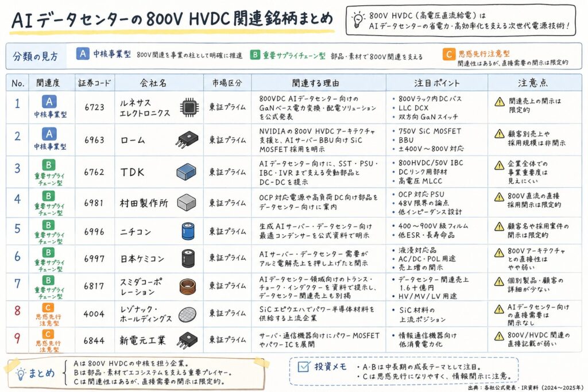Click the green B badge in the 分類の見方 legend
The height and width of the screenshot is (392, 588).
click(255, 55)
